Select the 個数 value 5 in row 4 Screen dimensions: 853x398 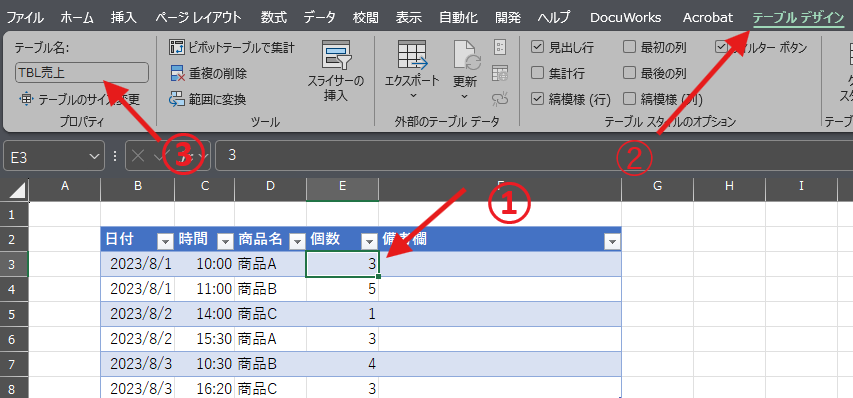tap(342, 289)
